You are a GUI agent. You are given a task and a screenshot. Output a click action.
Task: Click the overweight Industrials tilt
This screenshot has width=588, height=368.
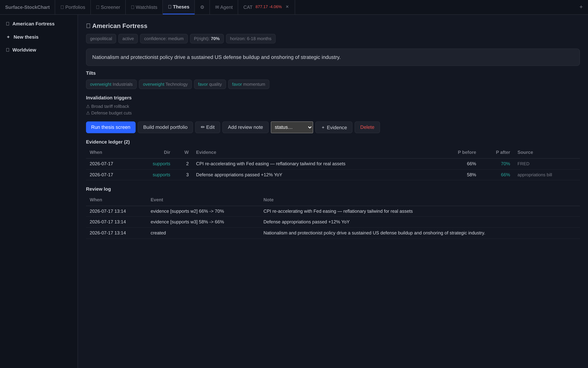(x=111, y=84)
